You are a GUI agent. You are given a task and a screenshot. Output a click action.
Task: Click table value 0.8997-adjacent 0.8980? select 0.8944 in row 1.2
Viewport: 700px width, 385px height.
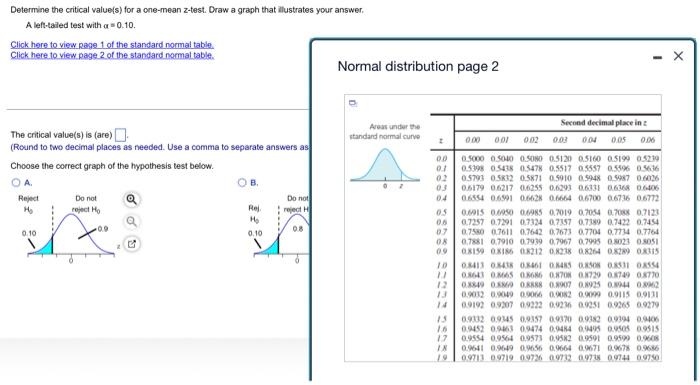618,285
